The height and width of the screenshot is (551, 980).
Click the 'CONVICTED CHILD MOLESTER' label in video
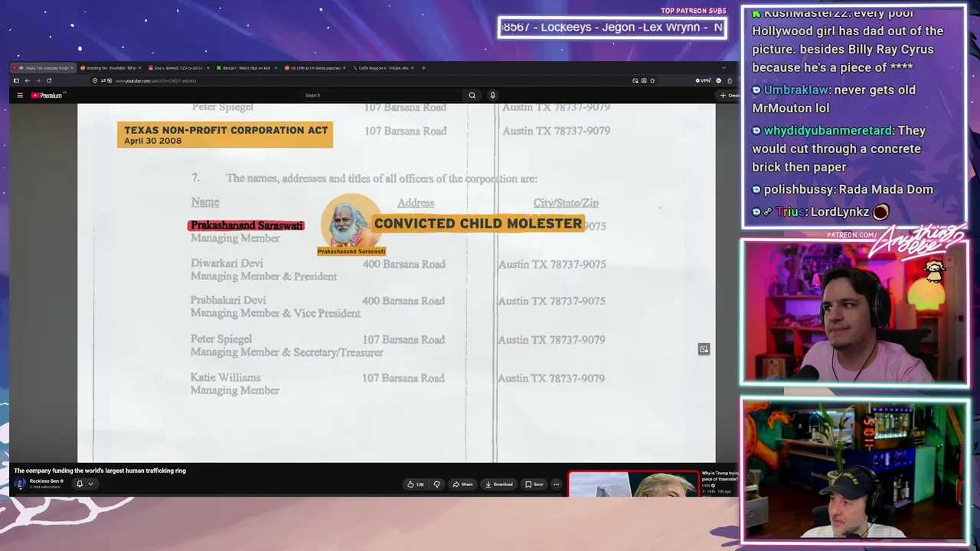[x=478, y=223]
